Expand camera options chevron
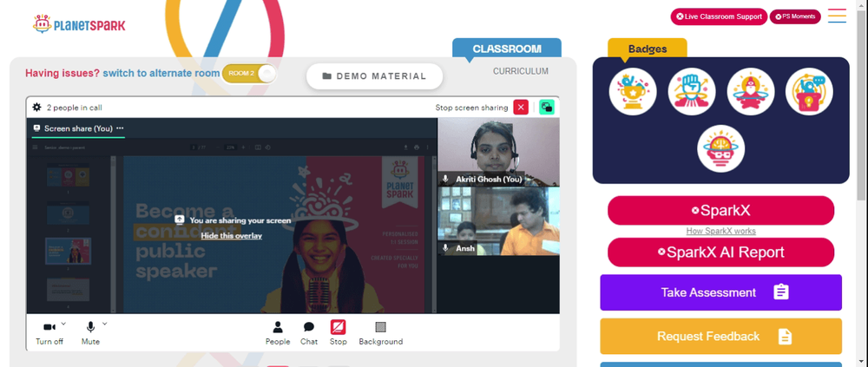 (x=63, y=324)
